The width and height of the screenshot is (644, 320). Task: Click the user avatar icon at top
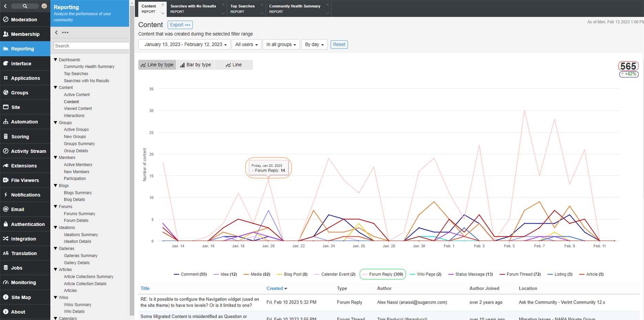pos(44,6)
